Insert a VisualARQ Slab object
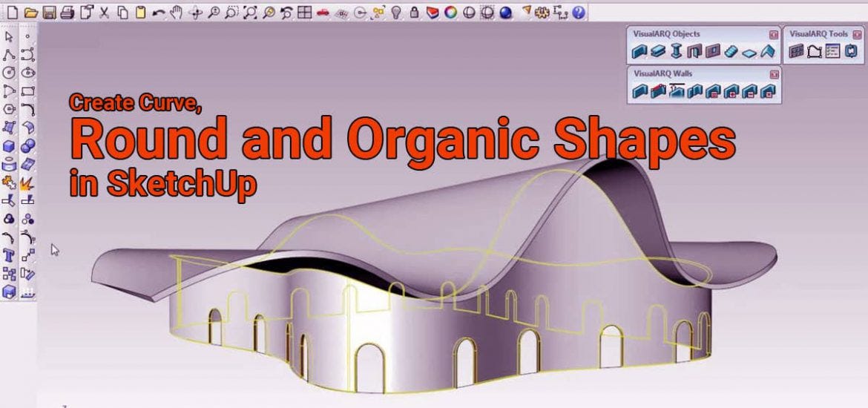868x408 pixels. tap(749, 52)
